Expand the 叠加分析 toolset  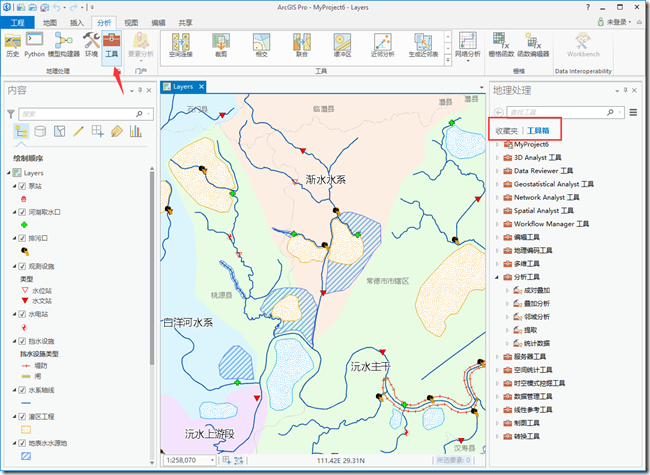click(507, 303)
